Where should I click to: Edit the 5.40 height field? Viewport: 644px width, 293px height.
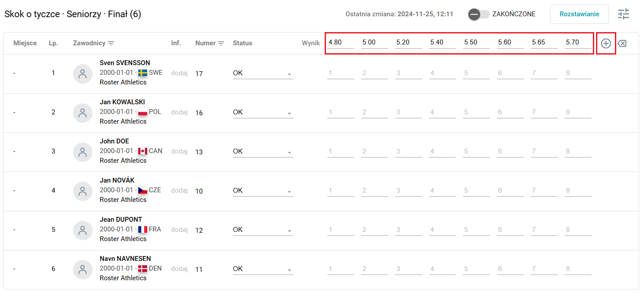point(442,43)
